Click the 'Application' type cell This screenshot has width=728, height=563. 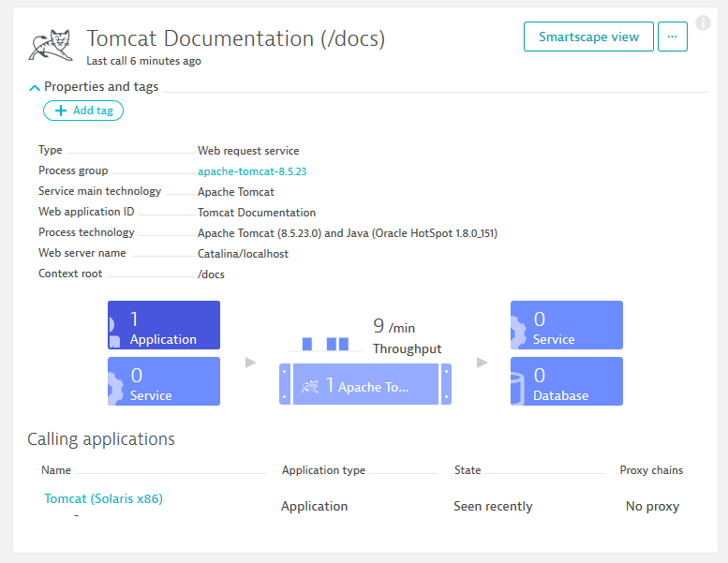point(314,506)
